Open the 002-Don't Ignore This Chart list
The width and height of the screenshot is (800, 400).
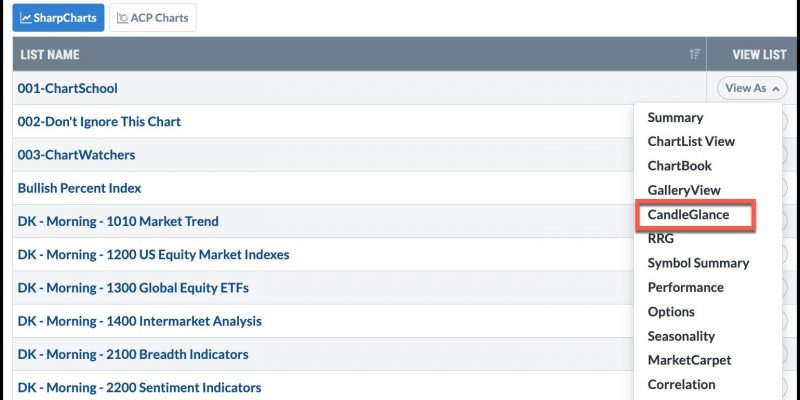pos(99,122)
